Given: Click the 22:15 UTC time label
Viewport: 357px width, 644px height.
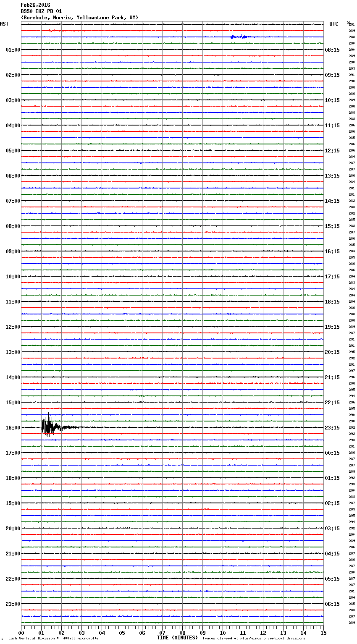Looking at the screenshot, I should [x=332, y=403].
